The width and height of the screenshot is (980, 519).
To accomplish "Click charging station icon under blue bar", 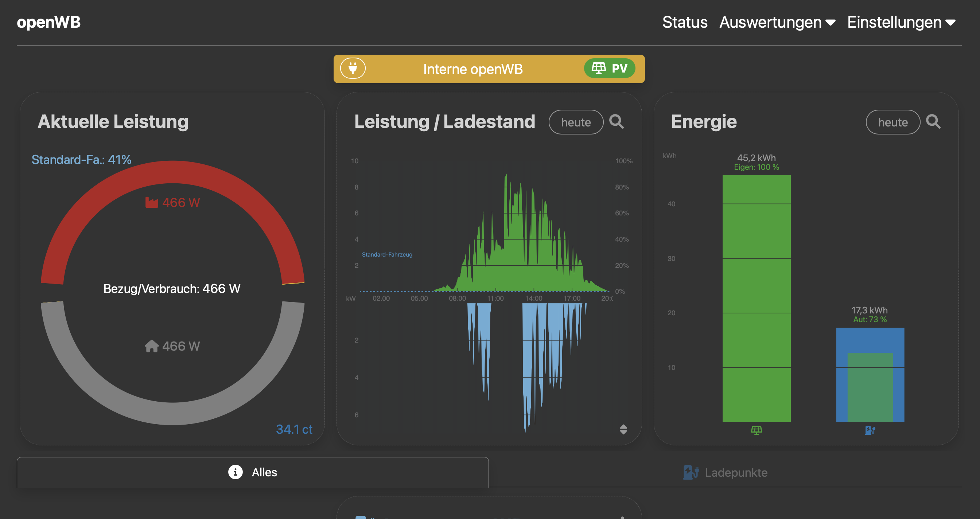I will tap(870, 430).
